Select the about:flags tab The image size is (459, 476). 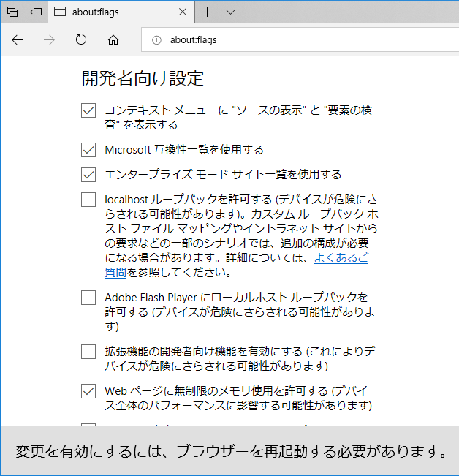(x=110, y=12)
